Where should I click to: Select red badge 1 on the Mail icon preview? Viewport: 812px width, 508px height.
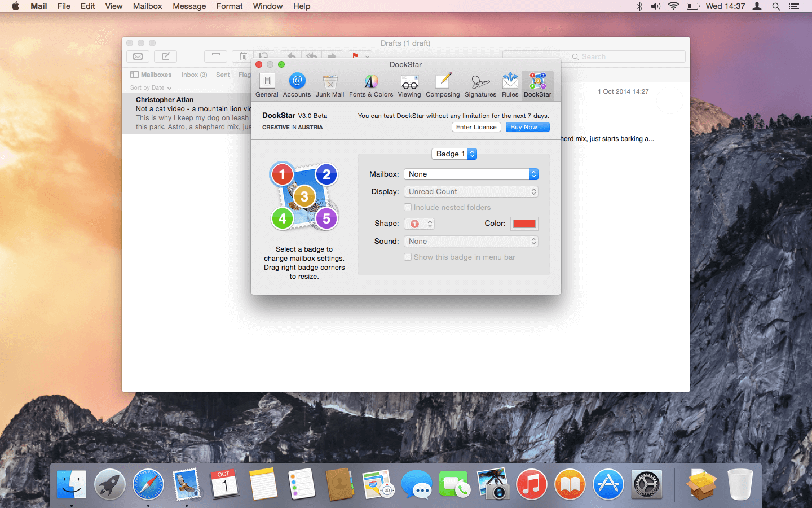pyautogui.click(x=283, y=175)
